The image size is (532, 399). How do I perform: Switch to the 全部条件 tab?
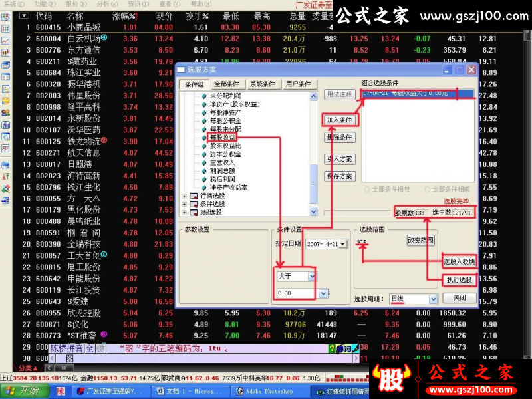(x=227, y=84)
